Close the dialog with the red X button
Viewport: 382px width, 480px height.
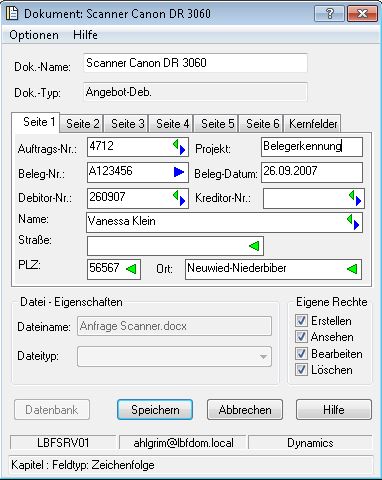click(362, 14)
